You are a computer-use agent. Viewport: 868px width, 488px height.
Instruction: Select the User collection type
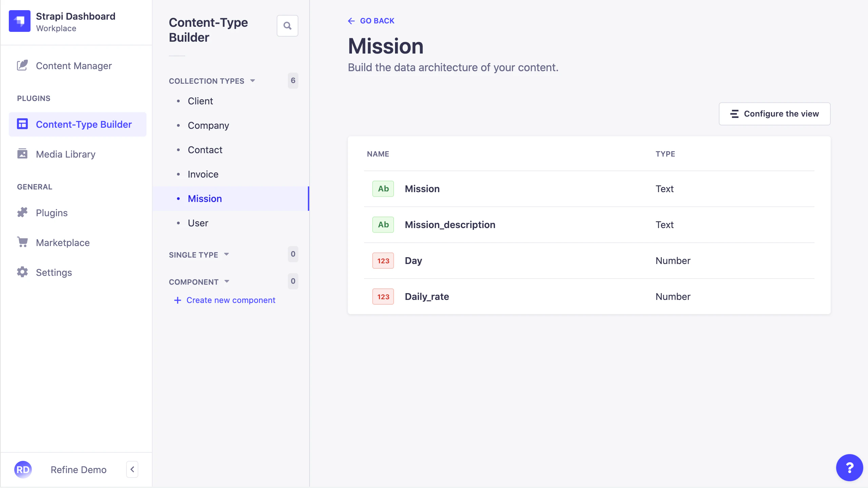click(x=198, y=223)
